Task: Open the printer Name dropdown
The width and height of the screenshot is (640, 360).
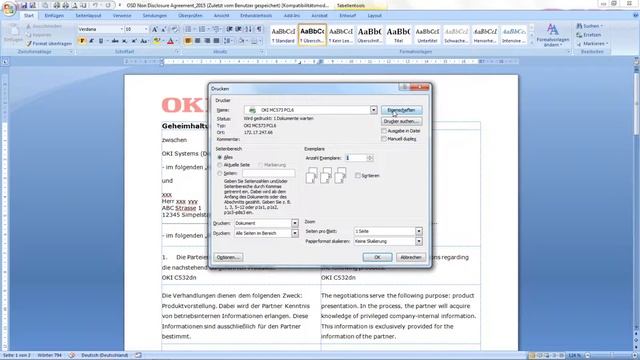Action: coord(373,110)
